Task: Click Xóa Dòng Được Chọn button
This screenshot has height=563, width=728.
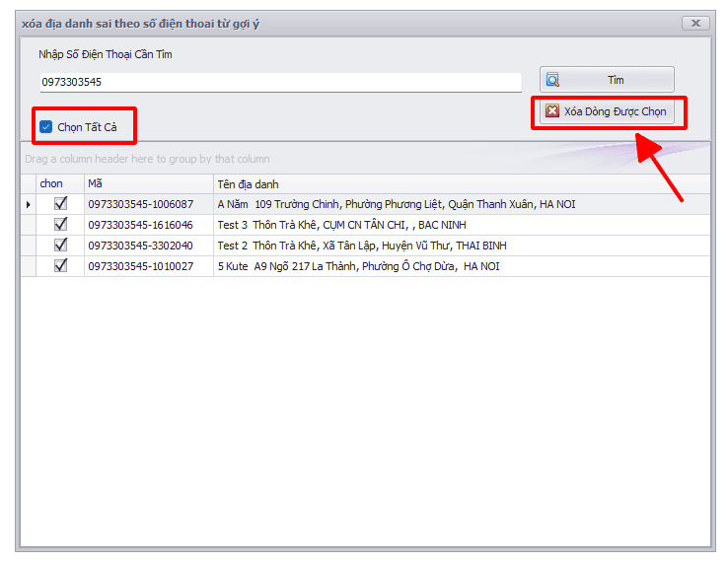Action: tap(607, 111)
